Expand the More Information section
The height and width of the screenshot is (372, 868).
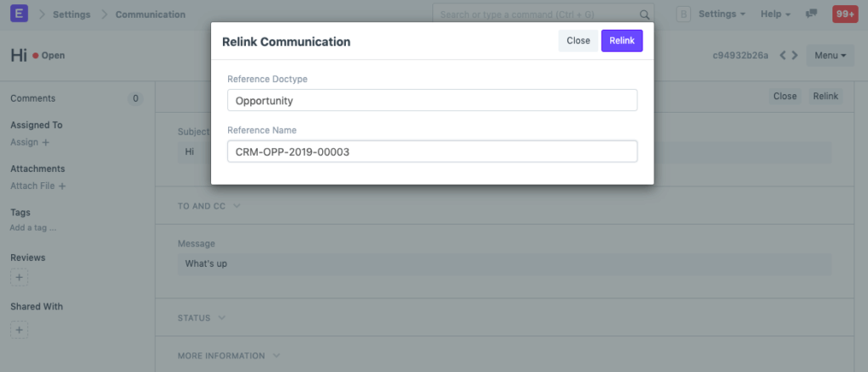click(229, 356)
